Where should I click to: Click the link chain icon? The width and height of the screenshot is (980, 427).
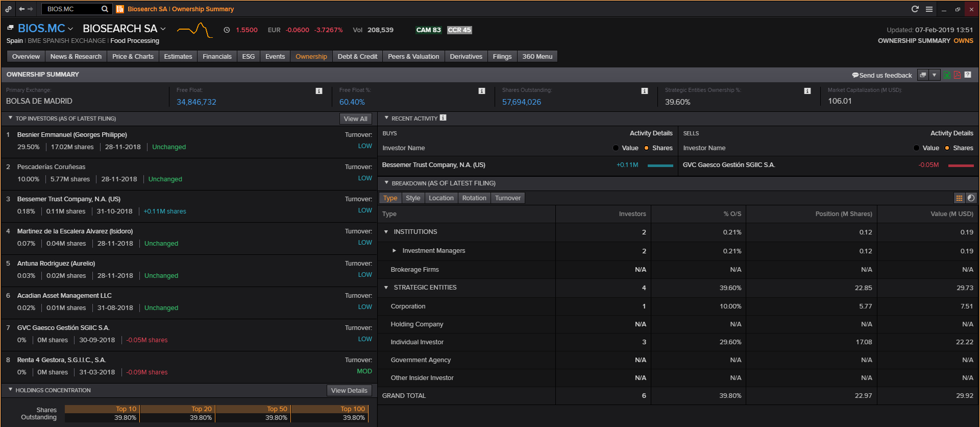click(x=8, y=9)
